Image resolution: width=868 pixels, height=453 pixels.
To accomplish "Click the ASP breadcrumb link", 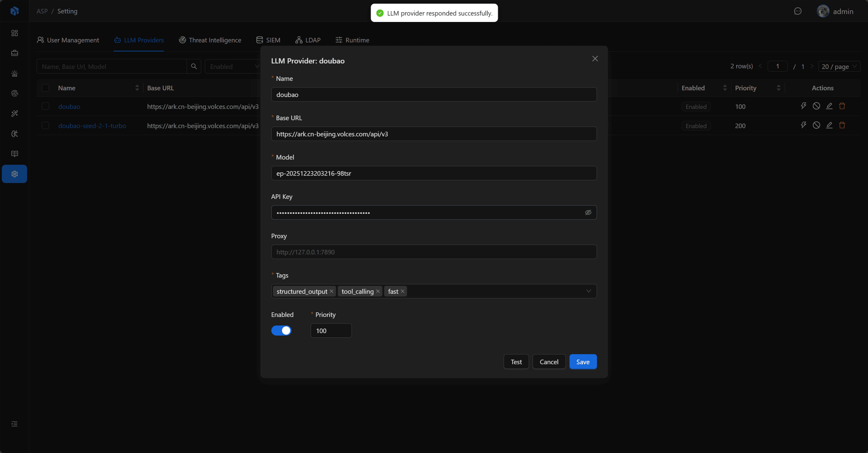I will click(42, 11).
